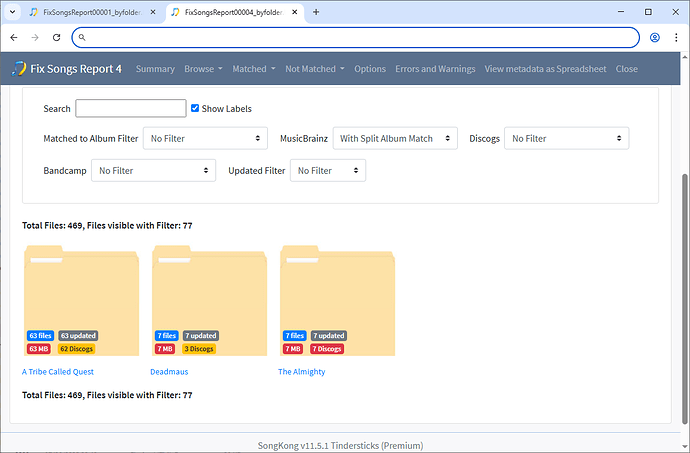Click Deadmaus 7 files badge
Viewport: 690px width, 453px height.
(167, 335)
